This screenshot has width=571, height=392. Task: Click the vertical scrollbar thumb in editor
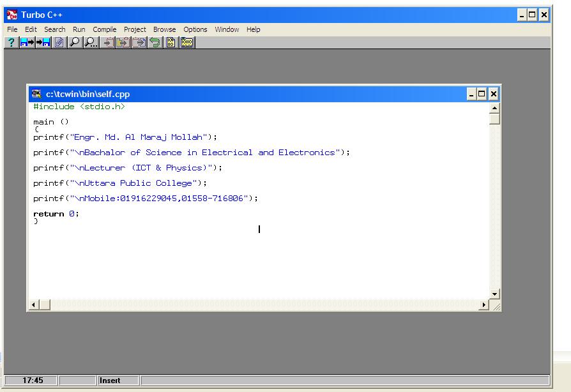click(x=494, y=119)
